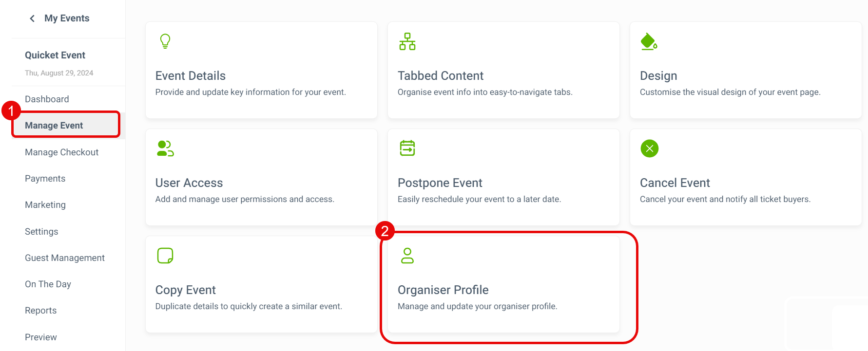The height and width of the screenshot is (351, 868).
Task: Open the Marketing sidebar item
Action: point(45,205)
